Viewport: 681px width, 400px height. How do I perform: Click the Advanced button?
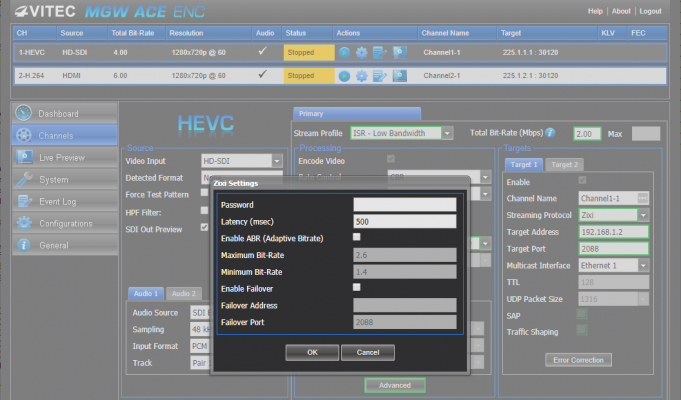[394, 385]
